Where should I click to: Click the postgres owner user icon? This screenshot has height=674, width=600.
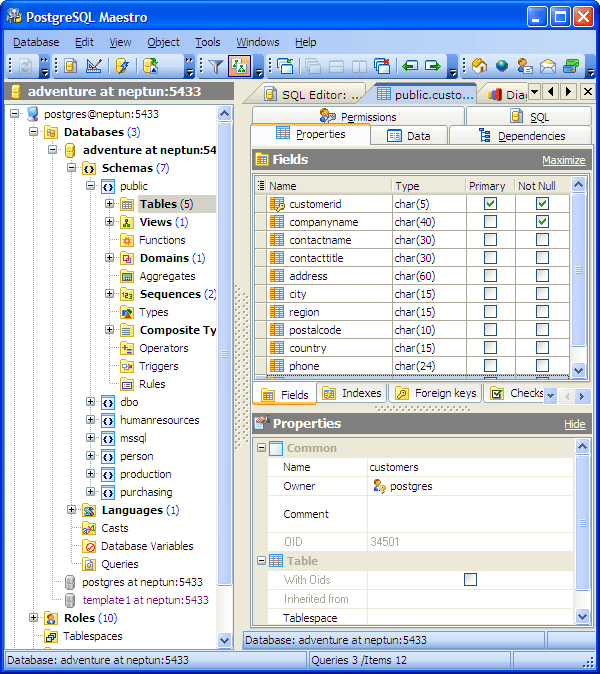pyautogui.click(x=379, y=486)
